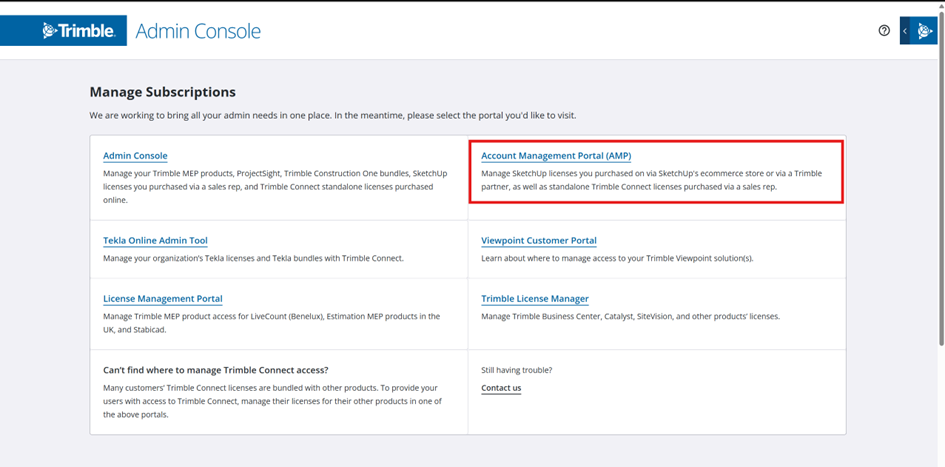Viewport: 945px width, 467px height.
Task: Click the Contact us link
Action: 501,388
